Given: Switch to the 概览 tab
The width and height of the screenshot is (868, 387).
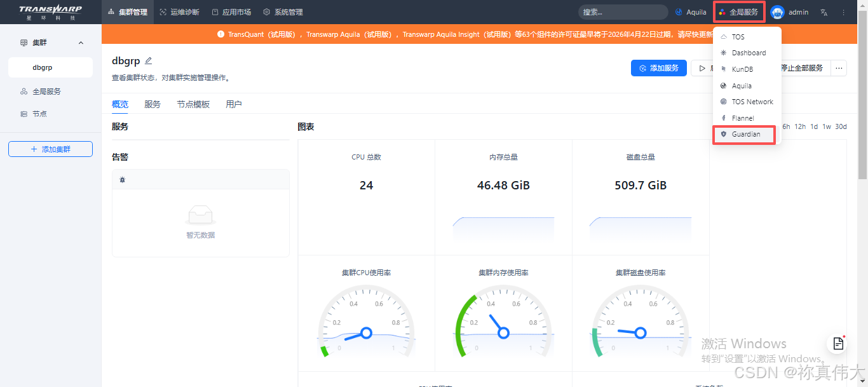Looking at the screenshot, I should tap(120, 104).
